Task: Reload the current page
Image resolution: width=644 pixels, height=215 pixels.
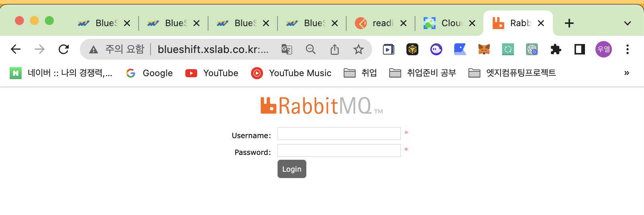Action: [64, 49]
